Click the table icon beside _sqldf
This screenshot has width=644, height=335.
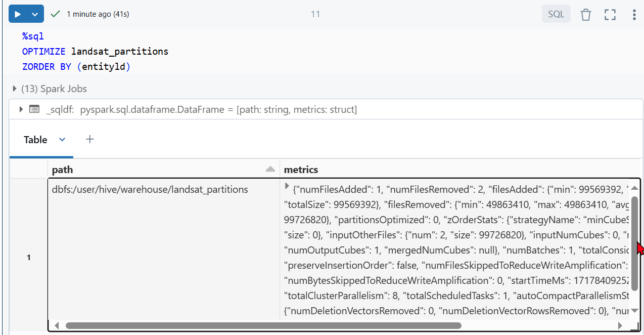34,109
